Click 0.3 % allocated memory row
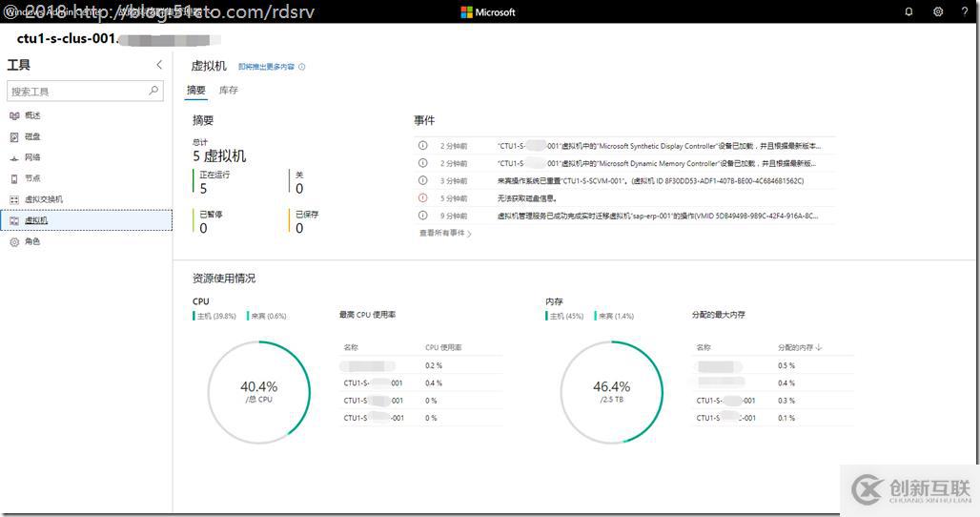Image resolution: width=980 pixels, height=517 pixels. pos(774,401)
